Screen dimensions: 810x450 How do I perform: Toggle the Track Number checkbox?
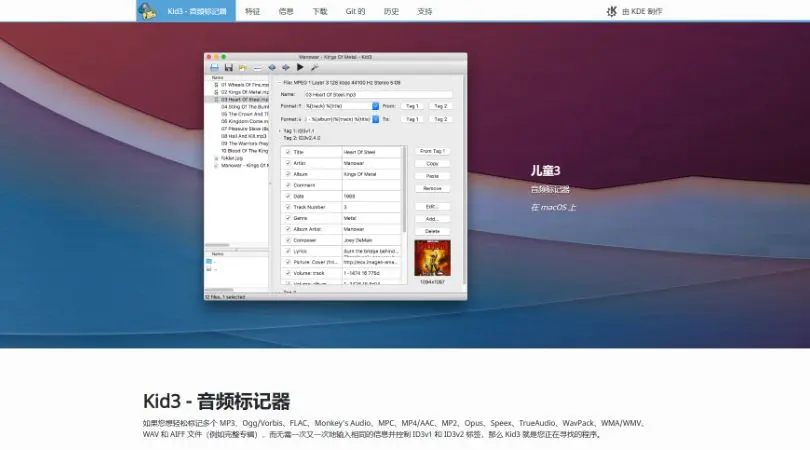[x=288, y=207]
